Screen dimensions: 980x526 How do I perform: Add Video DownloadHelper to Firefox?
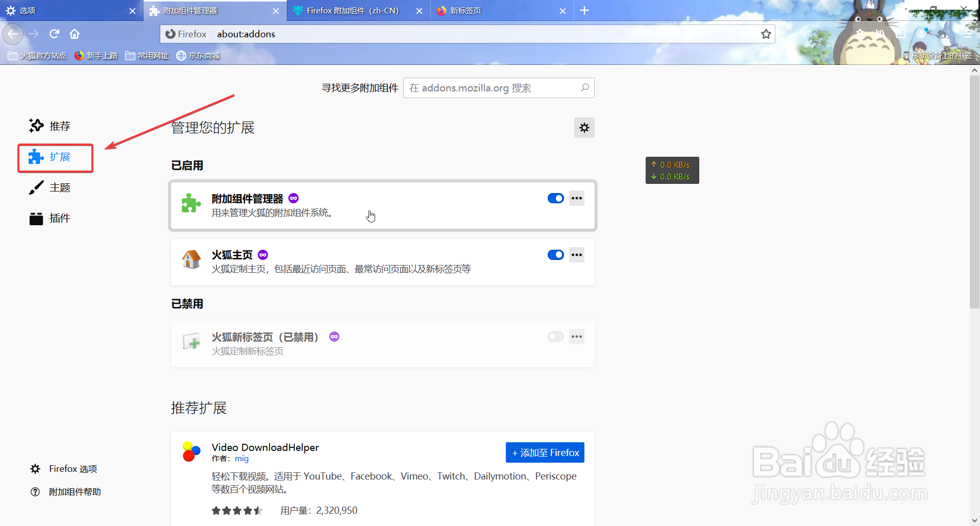[545, 452]
